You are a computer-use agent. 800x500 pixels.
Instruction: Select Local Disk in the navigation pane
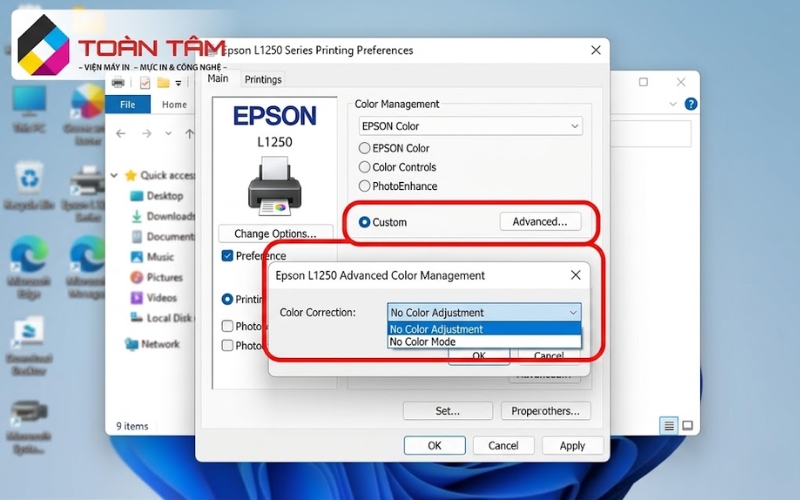(162, 318)
